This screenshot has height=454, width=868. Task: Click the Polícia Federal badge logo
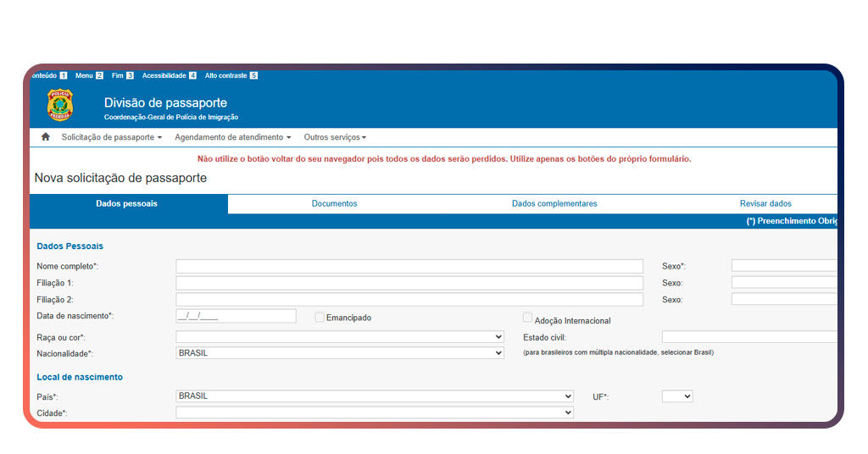tap(60, 104)
